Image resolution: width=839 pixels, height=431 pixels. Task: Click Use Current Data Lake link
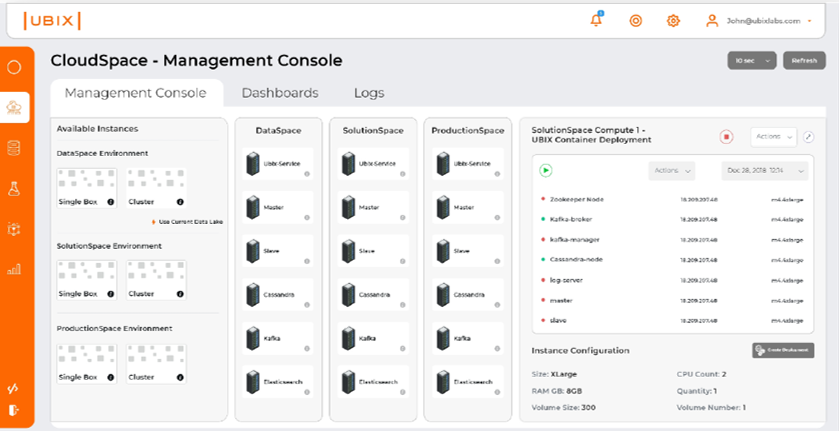point(187,222)
